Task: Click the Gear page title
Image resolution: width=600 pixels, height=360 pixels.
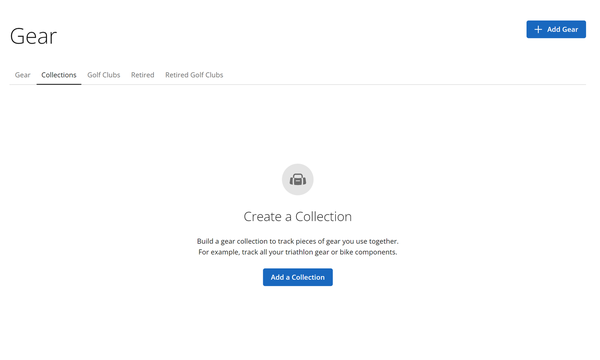Action: (x=33, y=36)
